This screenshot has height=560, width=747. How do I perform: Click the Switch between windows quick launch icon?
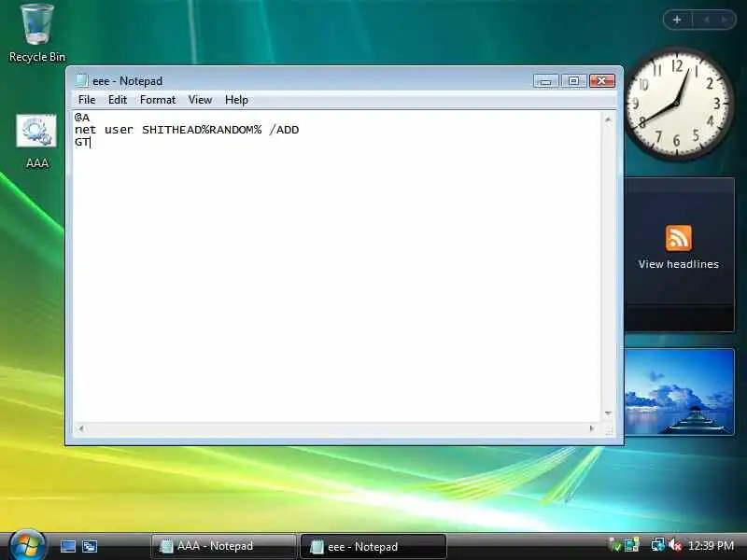tap(90, 546)
